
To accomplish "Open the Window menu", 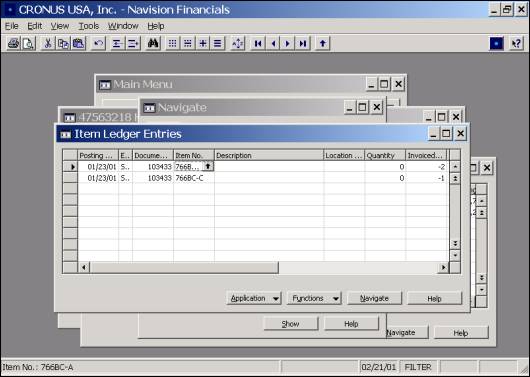I will (x=123, y=26).
